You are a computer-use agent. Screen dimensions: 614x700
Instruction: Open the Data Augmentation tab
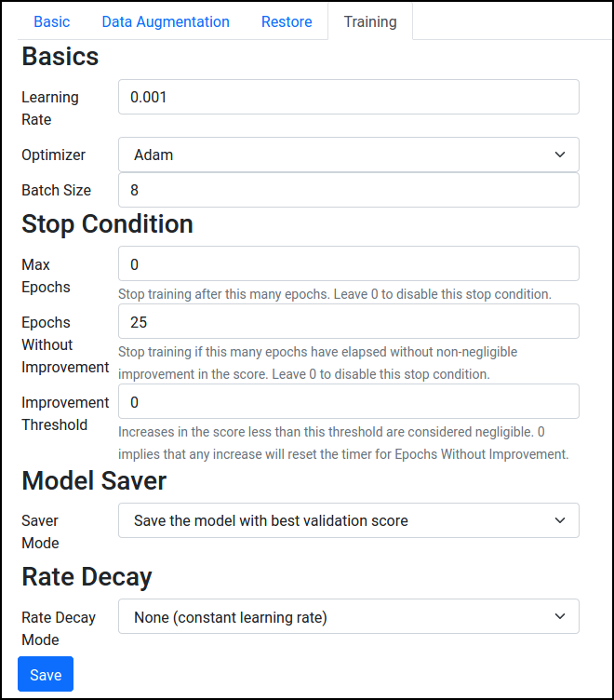(166, 21)
